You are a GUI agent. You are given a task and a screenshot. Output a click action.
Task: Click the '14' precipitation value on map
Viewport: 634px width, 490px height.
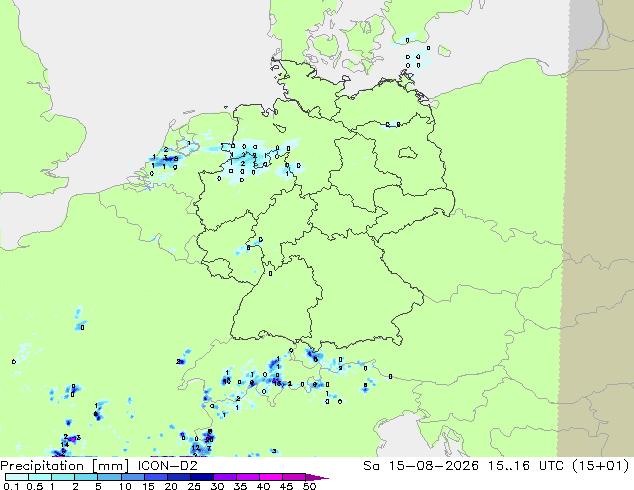coord(64,445)
